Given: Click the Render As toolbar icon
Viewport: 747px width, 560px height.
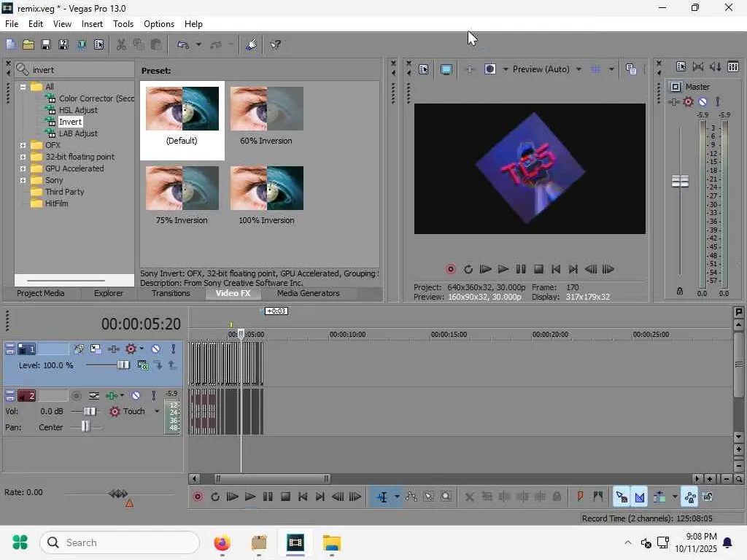Looking at the screenshot, I should coord(81,44).
